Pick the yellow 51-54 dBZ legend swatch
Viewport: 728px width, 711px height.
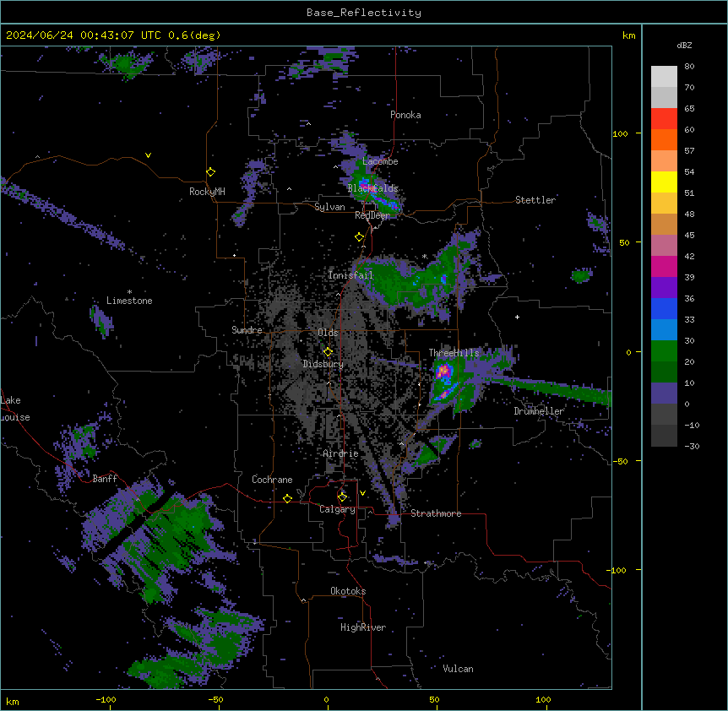click(664, 182)
